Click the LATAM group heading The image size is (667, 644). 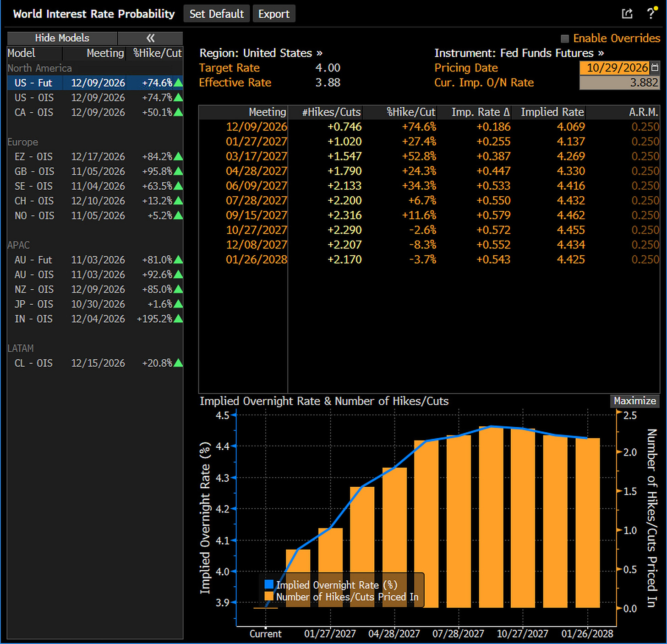click(21, 348)
